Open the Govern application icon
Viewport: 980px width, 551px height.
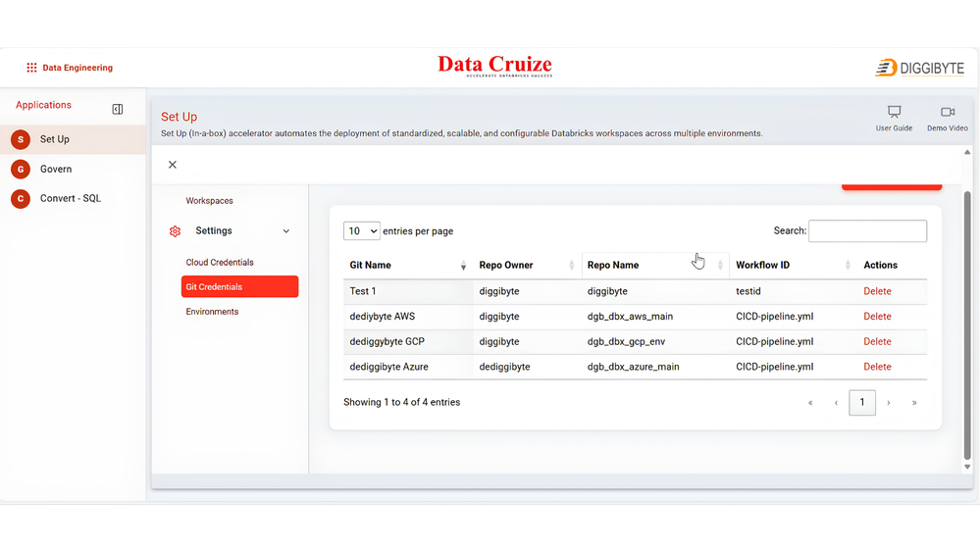pos(21,169)
